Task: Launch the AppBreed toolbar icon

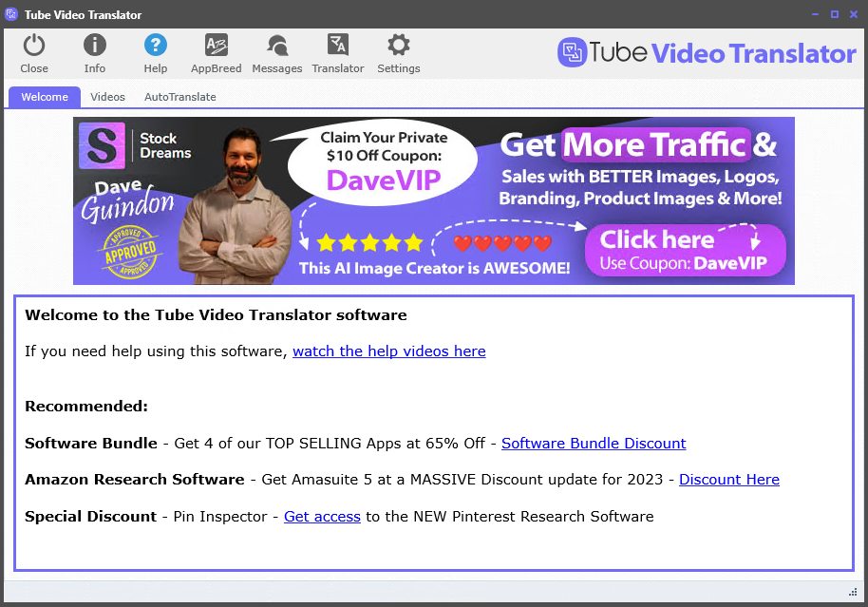Action: point(216,45)
